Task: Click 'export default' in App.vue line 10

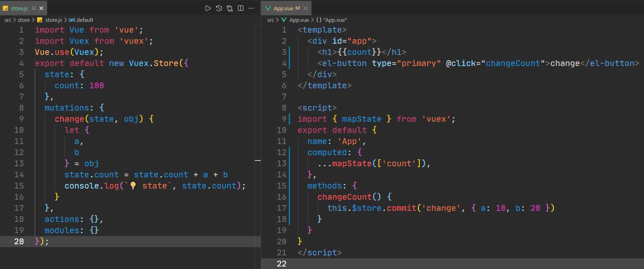Action: point(332,130)
